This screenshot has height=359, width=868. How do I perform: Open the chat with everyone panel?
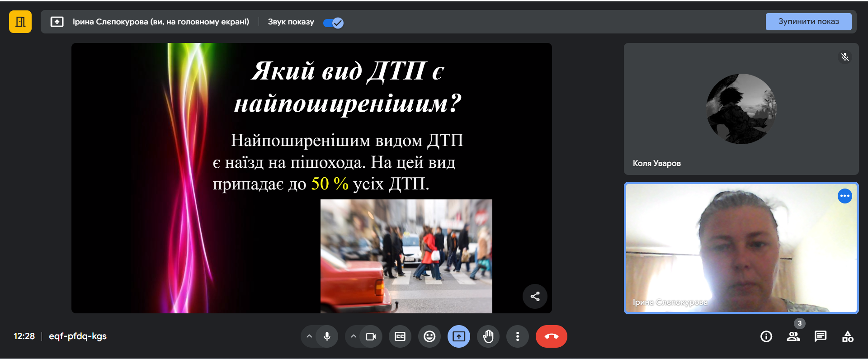pyautogui.click(x=821, y=336)
